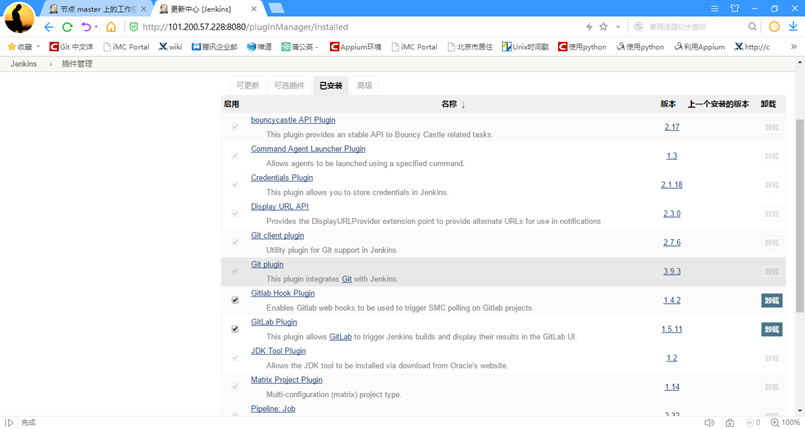Screen dimensions: 805x429
Task: Open the 高级 tab
Action: coord(365,86)
